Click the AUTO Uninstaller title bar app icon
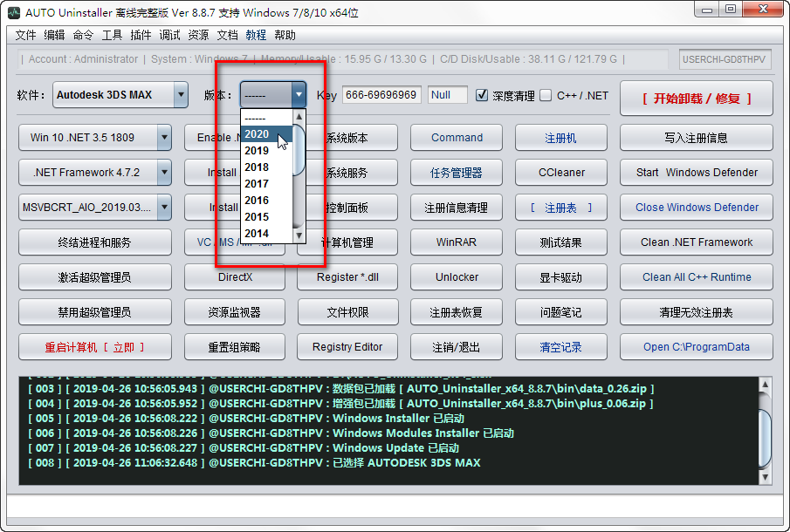Screen dimensions: 790x532 14,12
